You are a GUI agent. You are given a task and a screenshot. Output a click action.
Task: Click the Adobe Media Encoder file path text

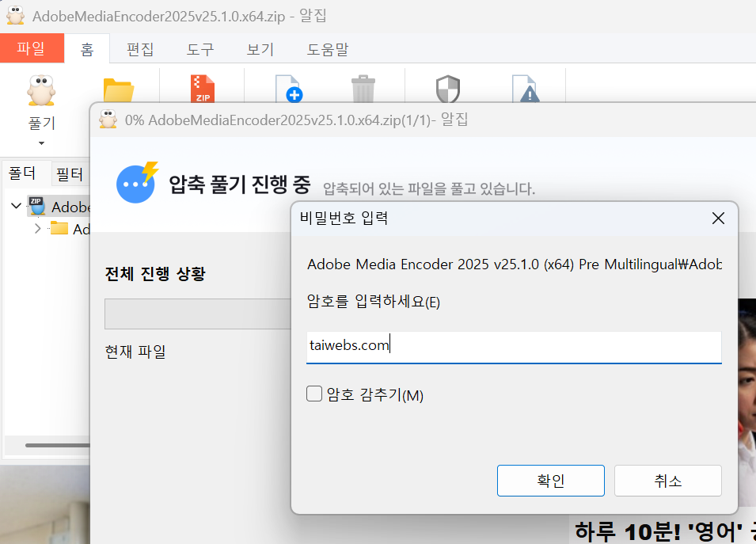(515, 264)
